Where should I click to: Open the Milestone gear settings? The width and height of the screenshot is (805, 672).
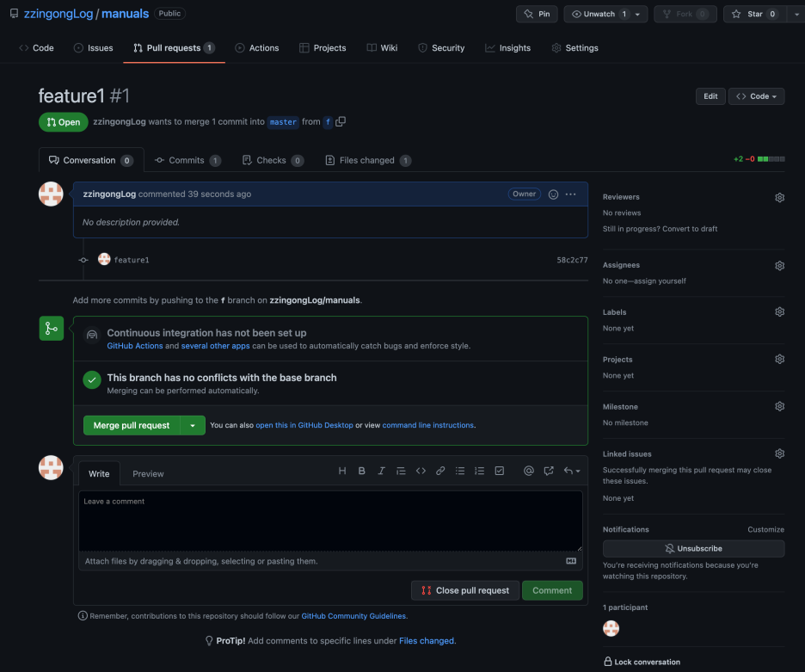[779, 406]
